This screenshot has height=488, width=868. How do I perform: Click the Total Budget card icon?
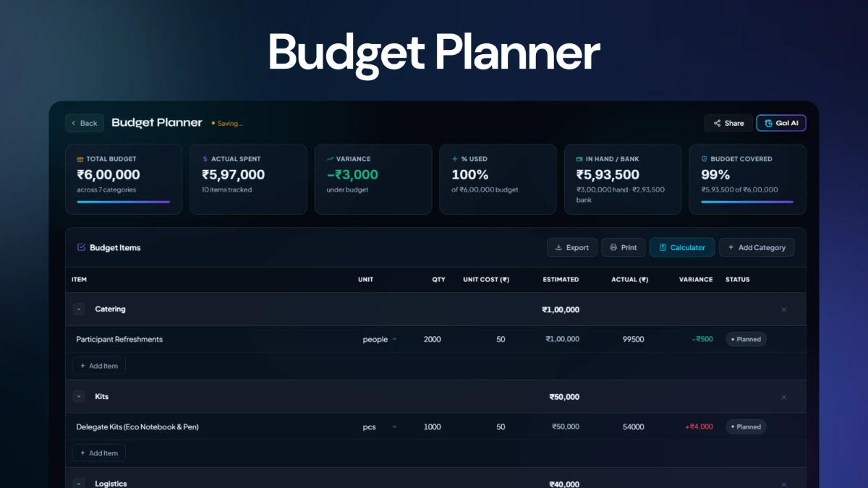point(80,159)
